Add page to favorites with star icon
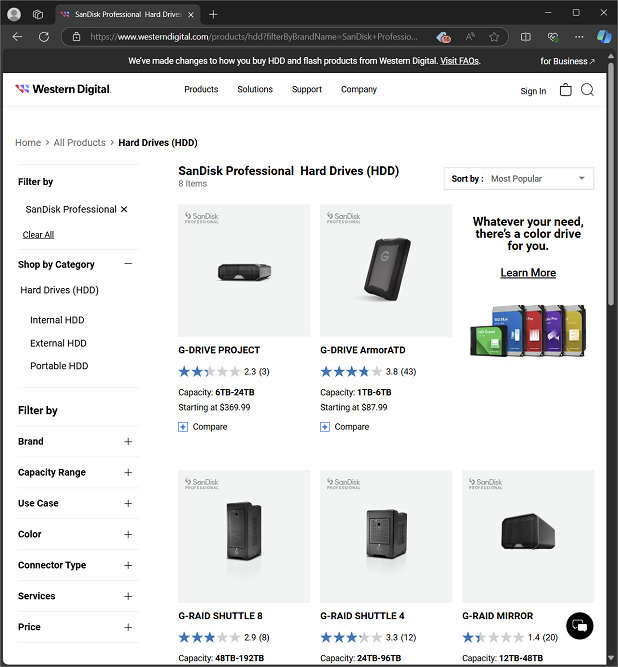Viewport: 618px width, 667px height. coord(494,36)
